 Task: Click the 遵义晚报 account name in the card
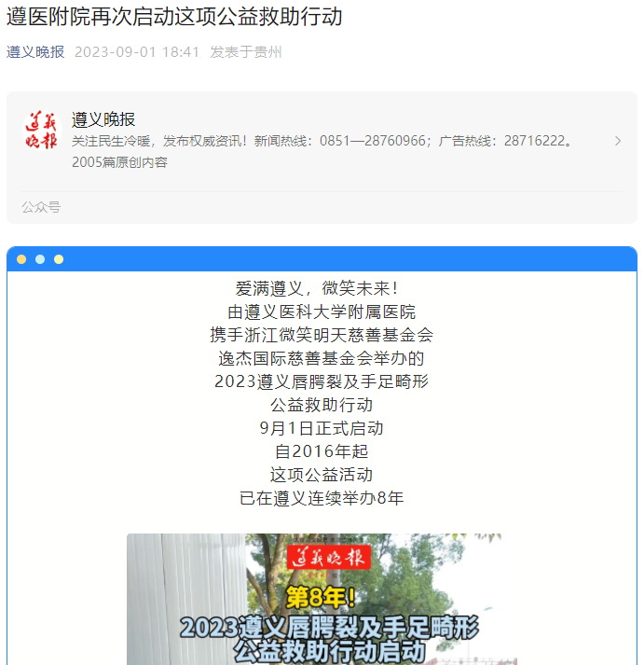click(103, 119)
